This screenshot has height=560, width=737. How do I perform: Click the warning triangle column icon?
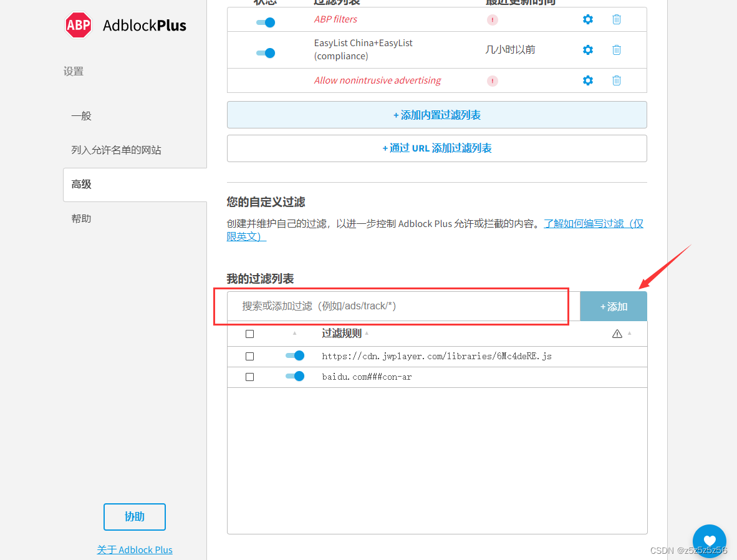click(617, 334)
